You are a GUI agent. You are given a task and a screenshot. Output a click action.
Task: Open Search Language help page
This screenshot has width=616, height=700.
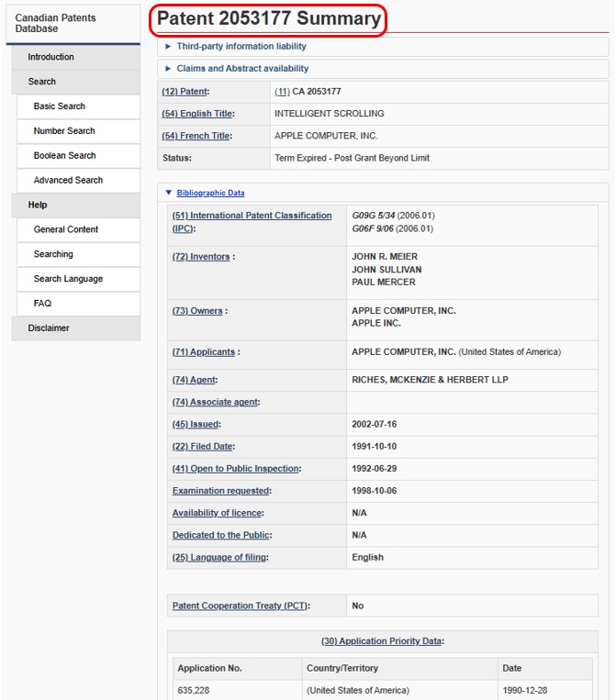click(x=68, y=279)
